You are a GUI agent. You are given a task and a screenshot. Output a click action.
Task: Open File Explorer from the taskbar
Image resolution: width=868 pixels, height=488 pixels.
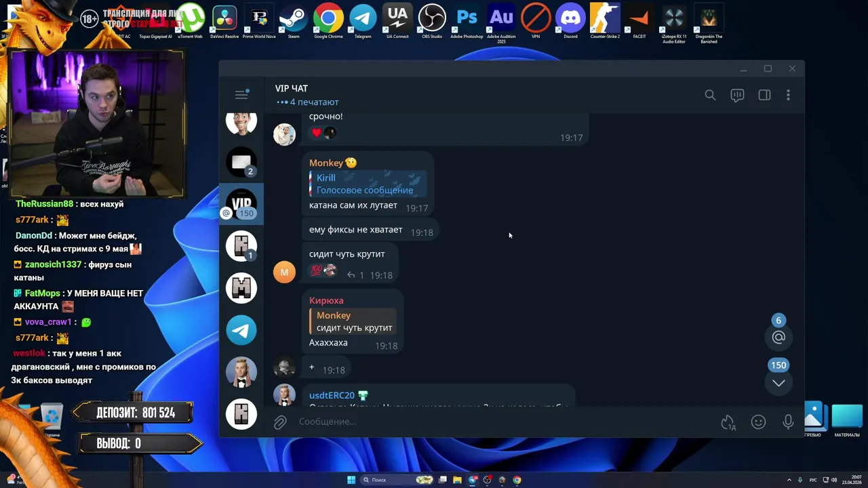coord(458,480)
